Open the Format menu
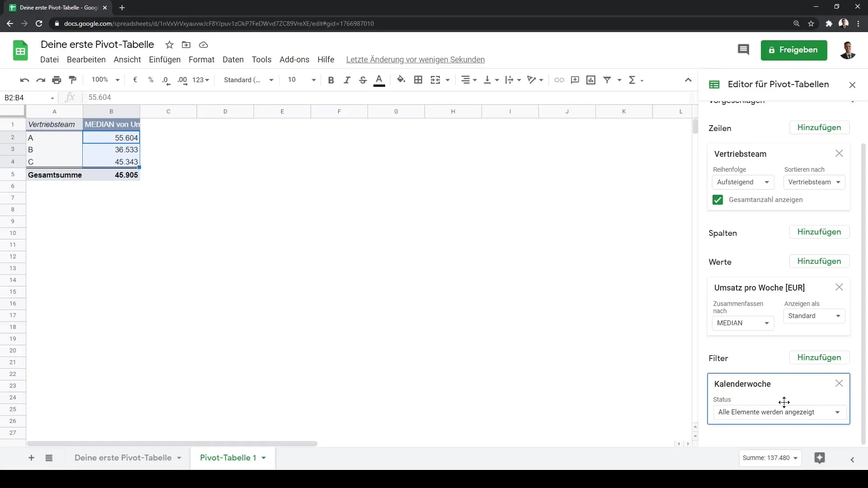This screenshot has height=488, width=868. (201, 60)
